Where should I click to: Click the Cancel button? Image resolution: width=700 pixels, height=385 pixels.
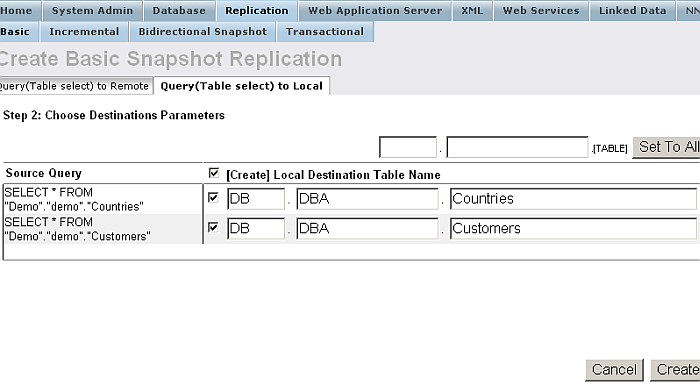pos(614,370)
